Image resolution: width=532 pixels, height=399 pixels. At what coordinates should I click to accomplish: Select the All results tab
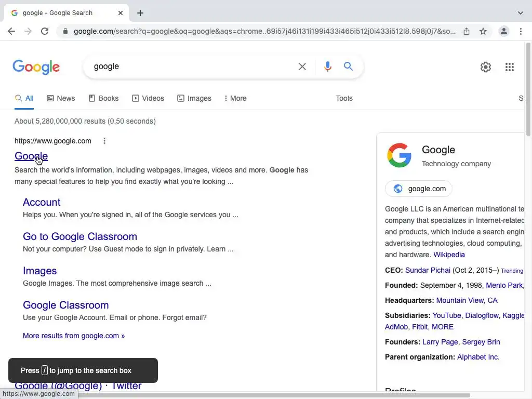tap(24, 98)
